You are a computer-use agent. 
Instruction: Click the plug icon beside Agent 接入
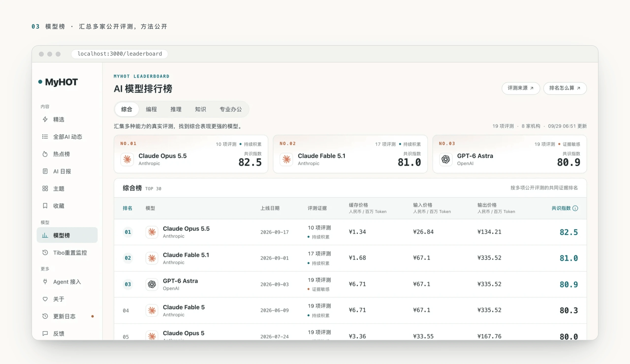(45, 282)
